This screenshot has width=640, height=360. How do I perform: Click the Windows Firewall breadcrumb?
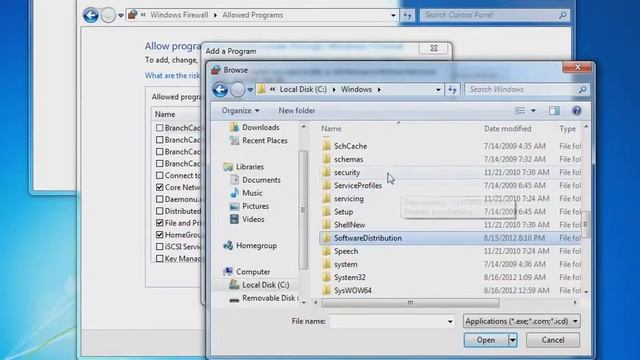(179, 15)
